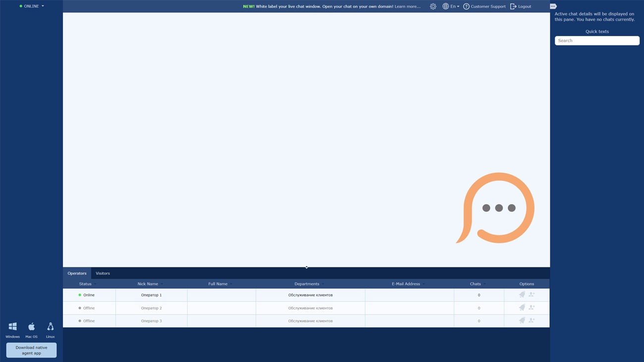
Task: Click the Windows app download icon
Action: tap(13, 327)
